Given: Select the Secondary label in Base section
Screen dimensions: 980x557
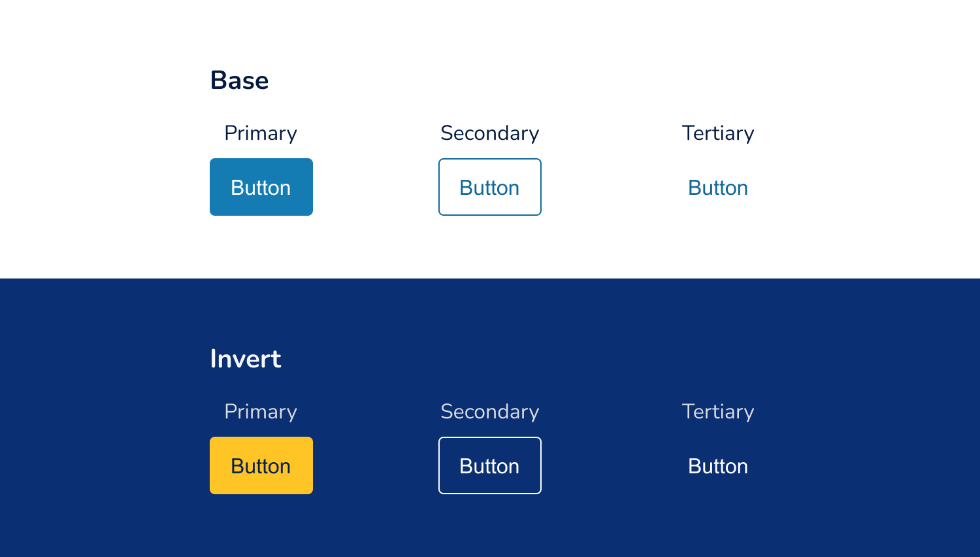Looking at the screenshot, I should (x=489, y=133).
